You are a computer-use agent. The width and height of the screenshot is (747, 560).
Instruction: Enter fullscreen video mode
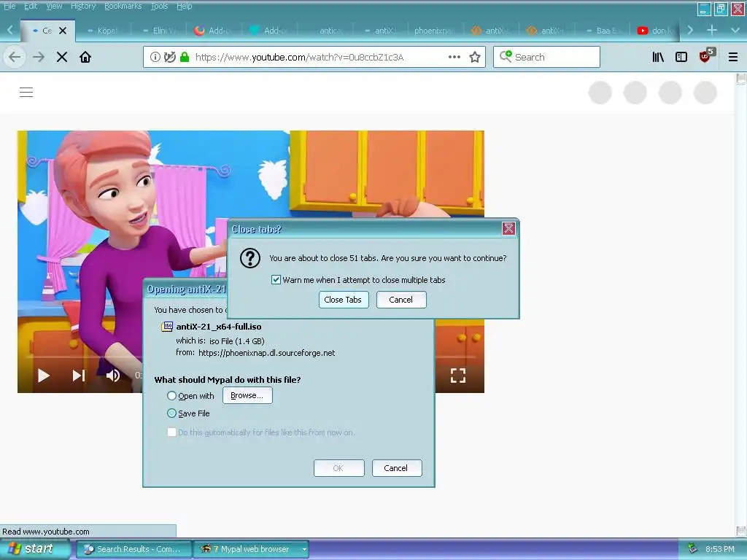coord(458,376)
